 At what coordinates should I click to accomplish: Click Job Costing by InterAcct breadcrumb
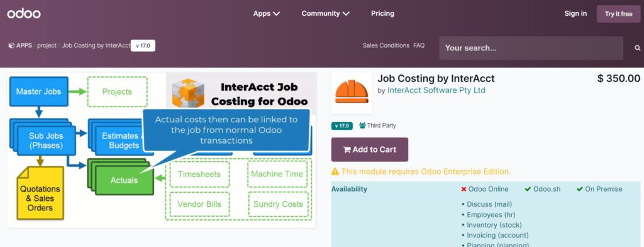tap(96, 46)
